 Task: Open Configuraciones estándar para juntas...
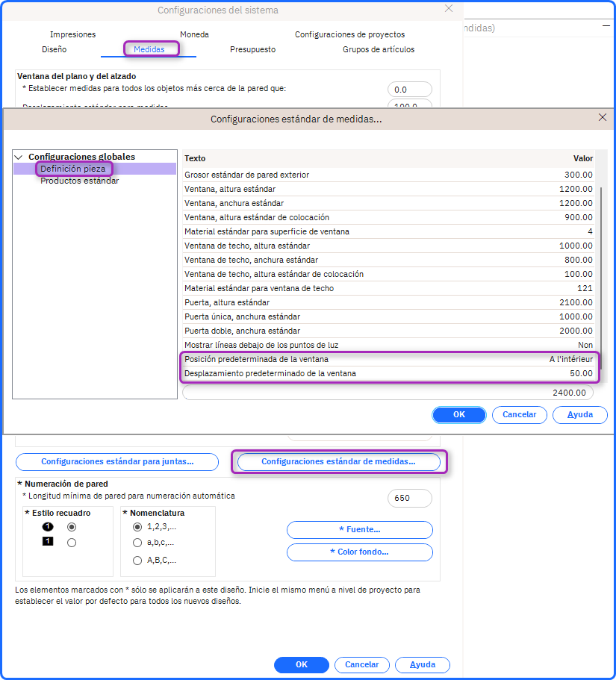[117, 462]
